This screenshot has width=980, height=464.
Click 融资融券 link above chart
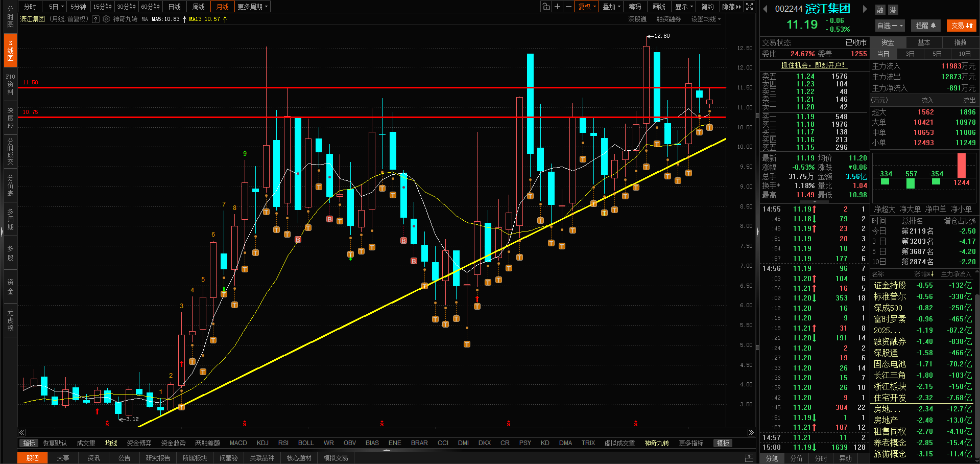point(668,19)
